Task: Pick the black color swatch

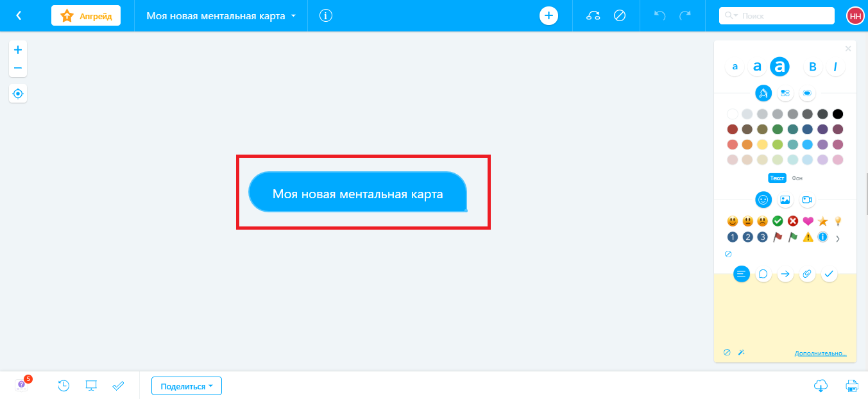Action: (837, 114)
